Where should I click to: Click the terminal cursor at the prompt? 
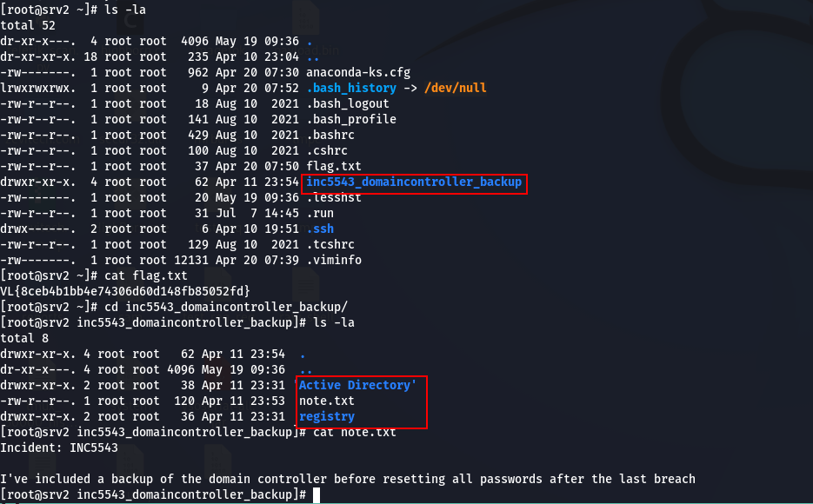pos(317,495)
